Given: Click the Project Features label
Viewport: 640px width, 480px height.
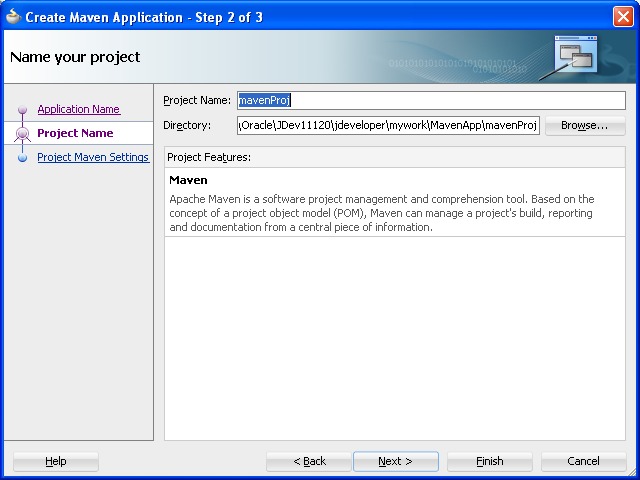Looking at the screenshot, I should [209, 157].
